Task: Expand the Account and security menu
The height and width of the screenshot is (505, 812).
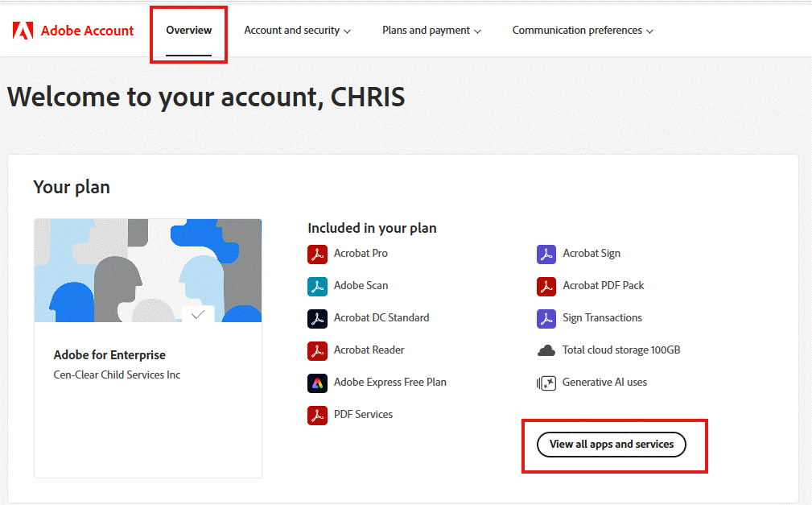Action: point(297,31)
